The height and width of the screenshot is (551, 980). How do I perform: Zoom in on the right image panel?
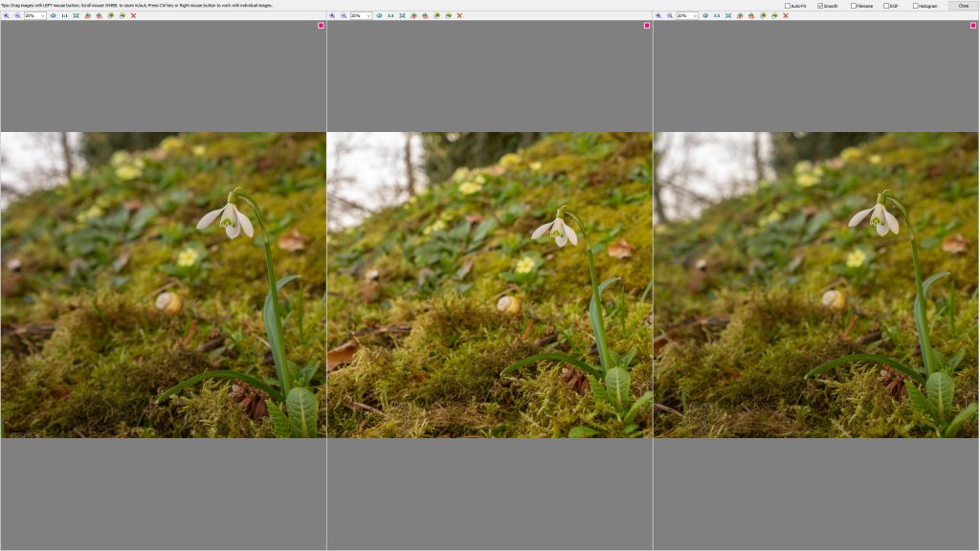[658, 15]
